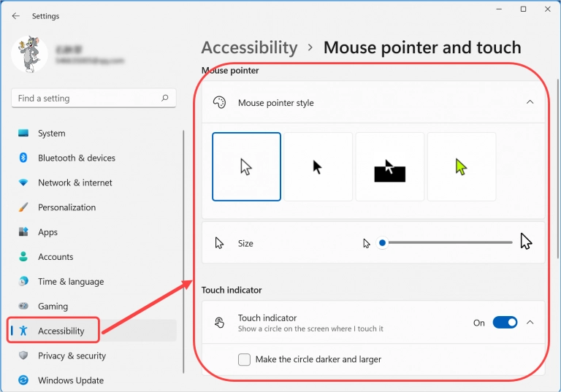Click the pointer icon left of Size
561x392 pixels.
click(x=219, y=243)
